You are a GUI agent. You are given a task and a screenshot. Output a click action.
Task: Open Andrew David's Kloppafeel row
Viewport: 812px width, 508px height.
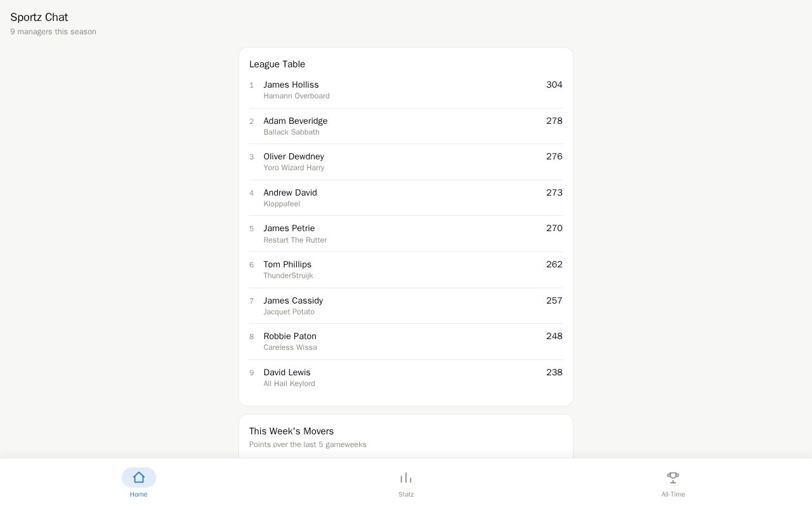point(406,198)
